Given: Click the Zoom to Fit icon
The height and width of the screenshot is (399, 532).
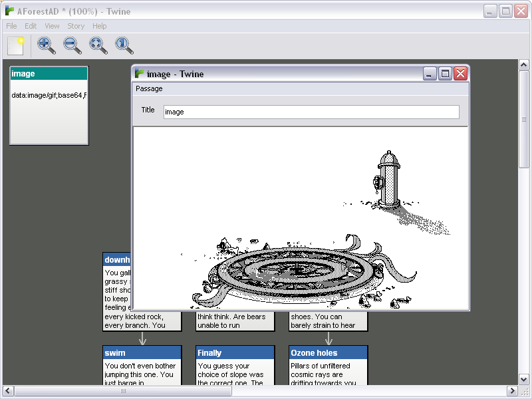Looking at the screenshot, I should 98,45.
